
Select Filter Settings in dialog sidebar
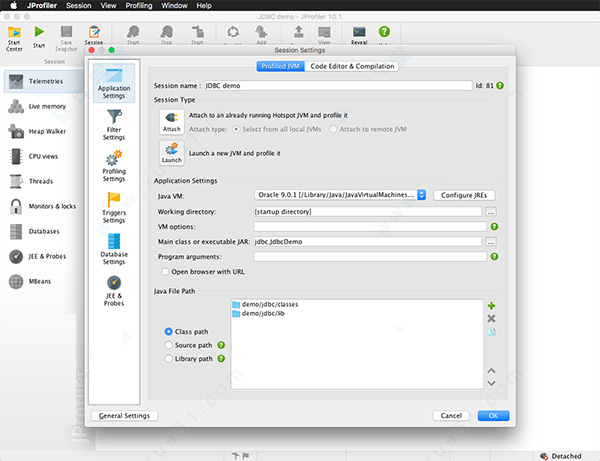(114, 124)
